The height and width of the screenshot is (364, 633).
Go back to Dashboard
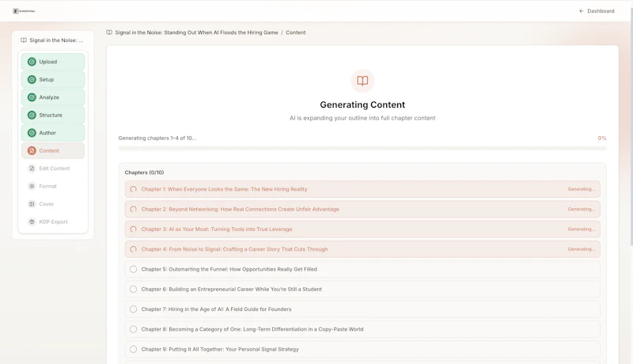click(597, 11)
